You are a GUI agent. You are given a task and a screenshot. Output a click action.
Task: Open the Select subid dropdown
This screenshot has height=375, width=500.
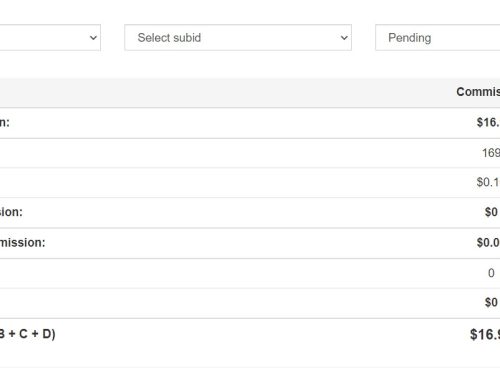pyautogui.click(x=238, y=37)
